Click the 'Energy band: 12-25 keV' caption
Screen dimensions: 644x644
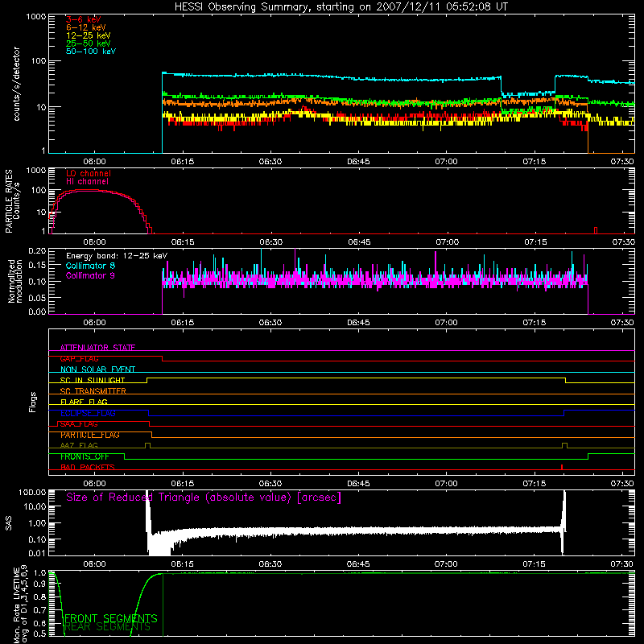(x=117, y=256)
